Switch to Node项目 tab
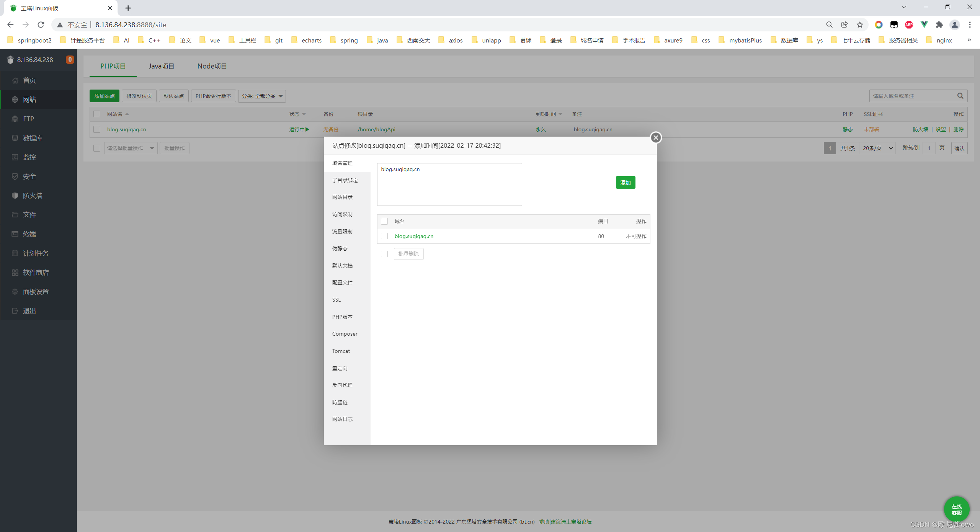The image size is (980, 532). pos(212,65)
